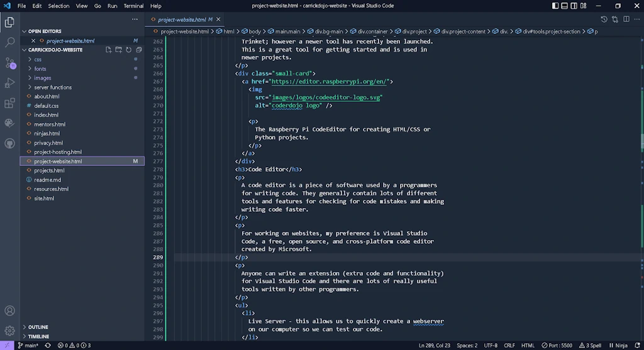Viewport: 644px width, 350px height.
Task: Click the editor.raspberrypi.org link in code
Action: pyautogui.click(x=329, y=81)
